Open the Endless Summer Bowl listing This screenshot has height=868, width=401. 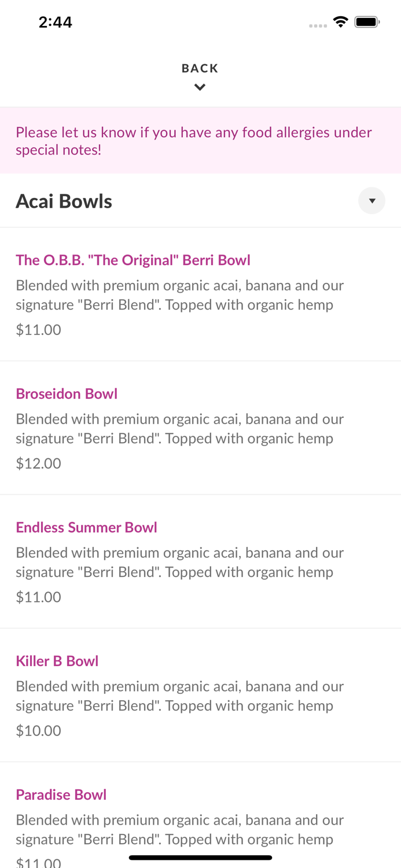click(x=86, y=527)
